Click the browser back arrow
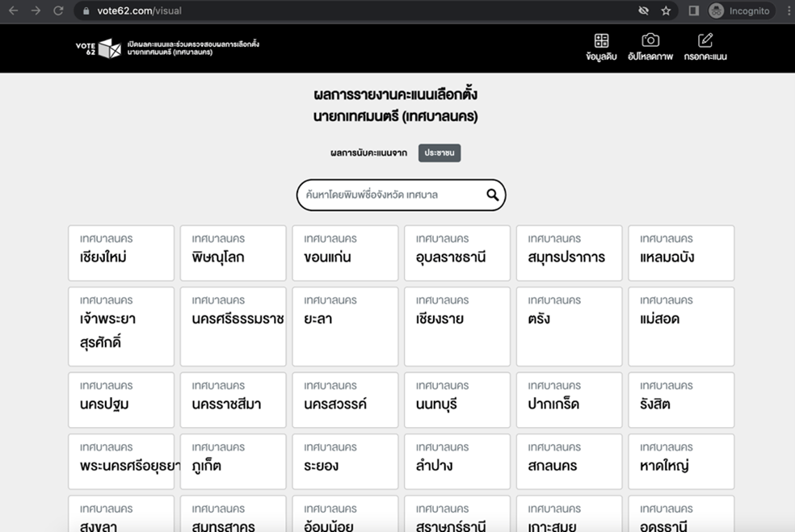The image size is (795, 532). [x=13, y=10]
